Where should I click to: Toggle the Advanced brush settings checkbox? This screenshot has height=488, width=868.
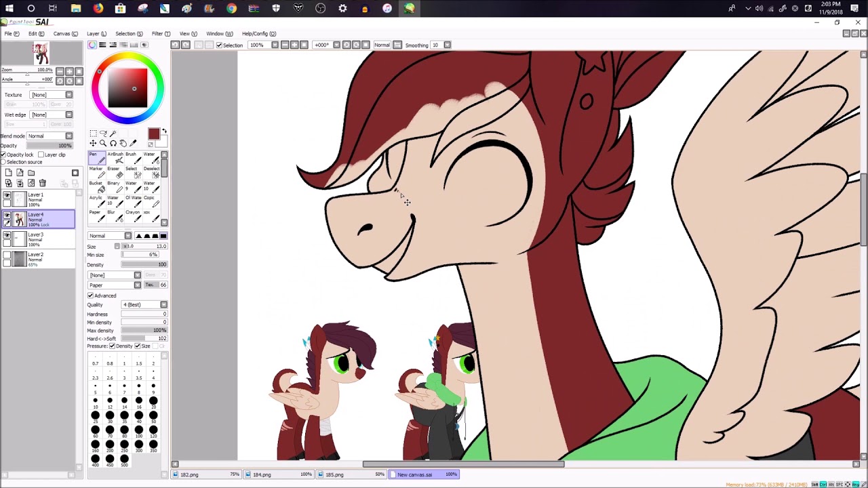[90, 296]
